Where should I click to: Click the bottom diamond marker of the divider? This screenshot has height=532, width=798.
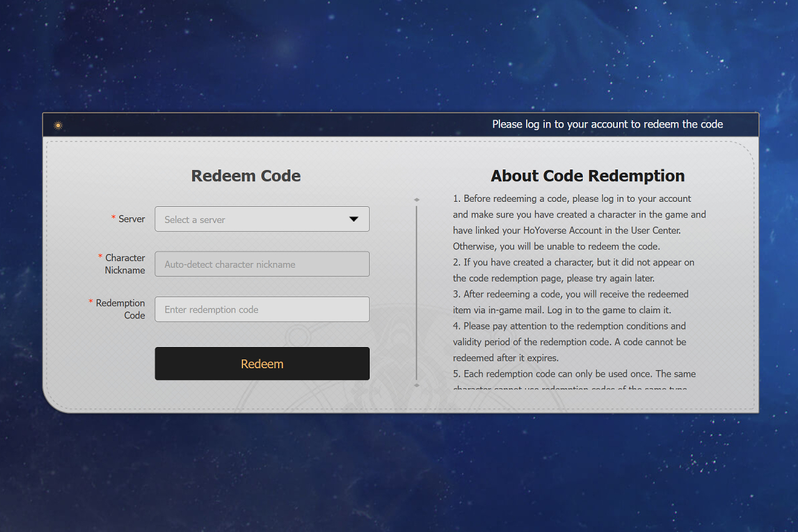[416, 385]
